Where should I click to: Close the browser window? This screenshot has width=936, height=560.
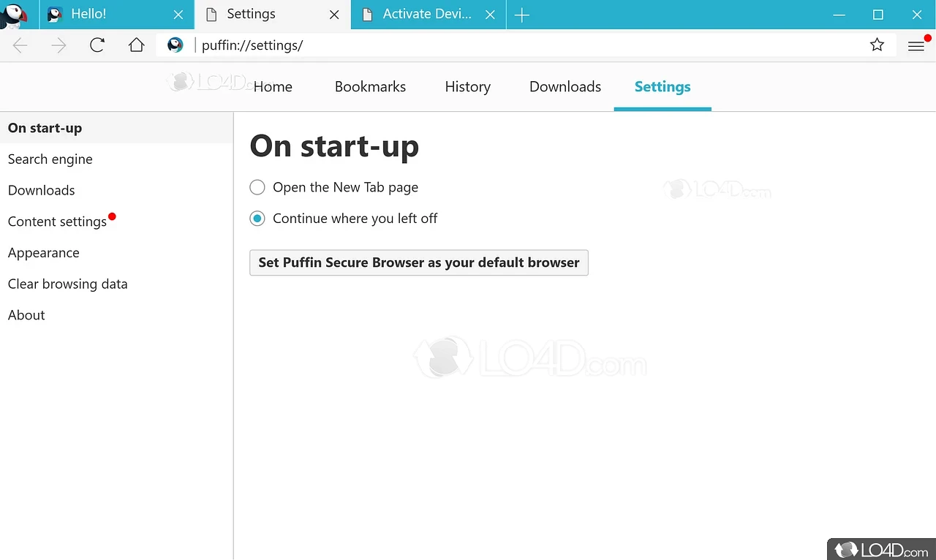(917, 15)
